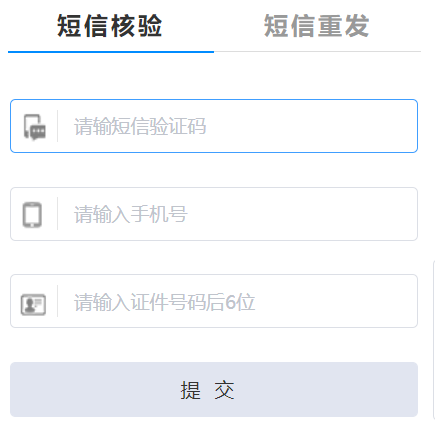Click the mobile phone icon
The width and height of the screenshot is (435, 423).
pos(32,215)
